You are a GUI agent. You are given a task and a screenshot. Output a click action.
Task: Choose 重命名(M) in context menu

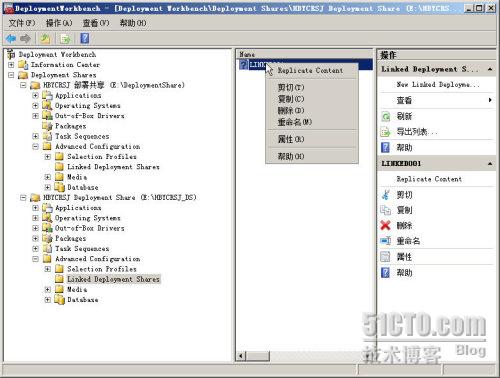[x=312, y=122]
